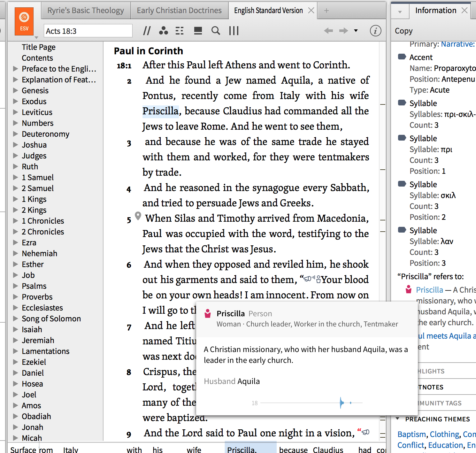Screen dimensions: 476x453
Task: Click tag icon beside Syllables πρι-σκιλ entry
Action: [402, 103]
